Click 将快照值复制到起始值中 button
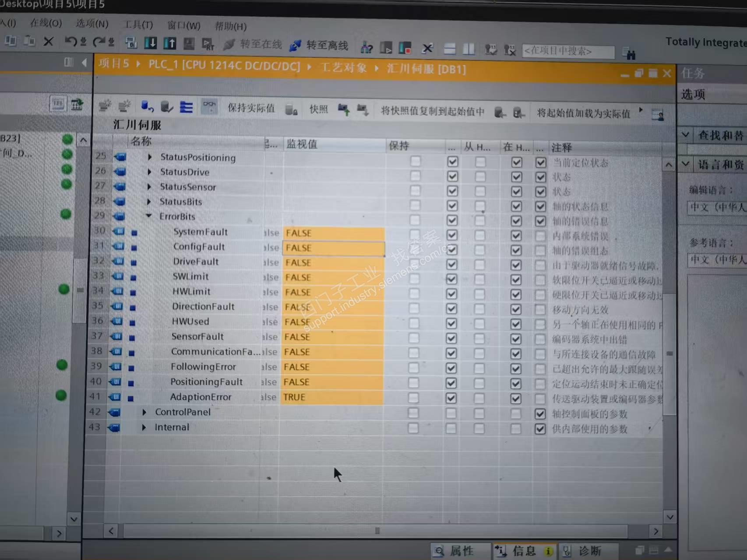Viewport: 747px width, 560px height. (x=433, y=111)
